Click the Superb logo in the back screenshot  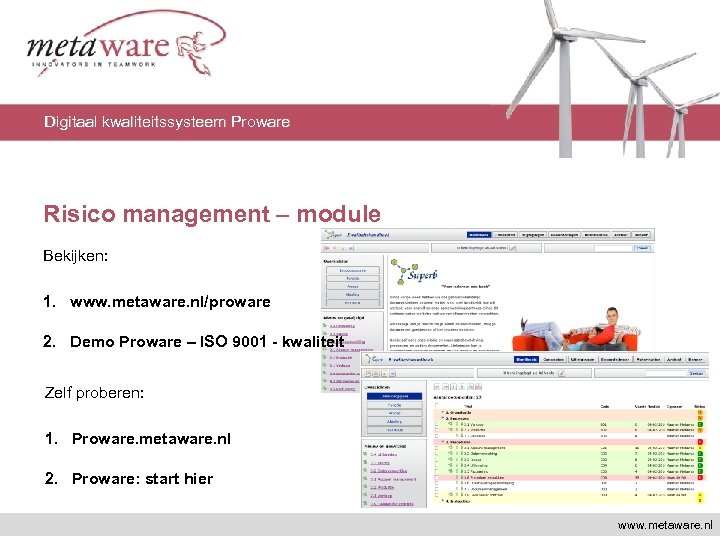pyautogui.click(x=414, y=271)
